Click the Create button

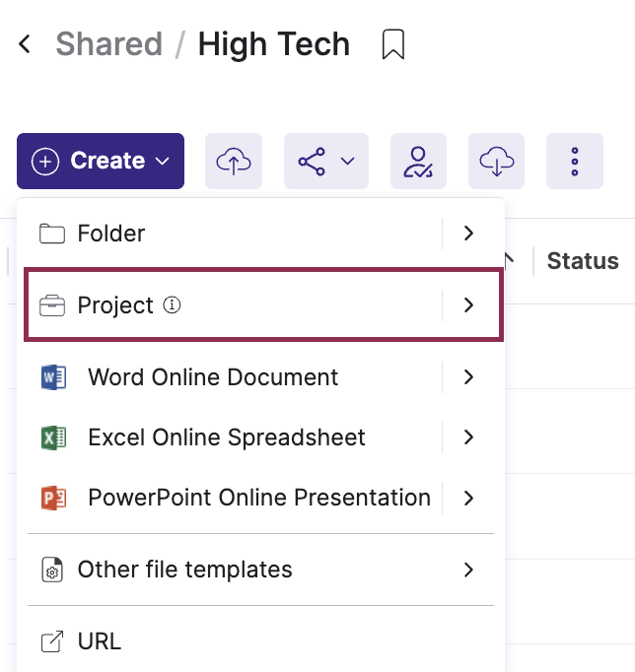coord(101,161)
